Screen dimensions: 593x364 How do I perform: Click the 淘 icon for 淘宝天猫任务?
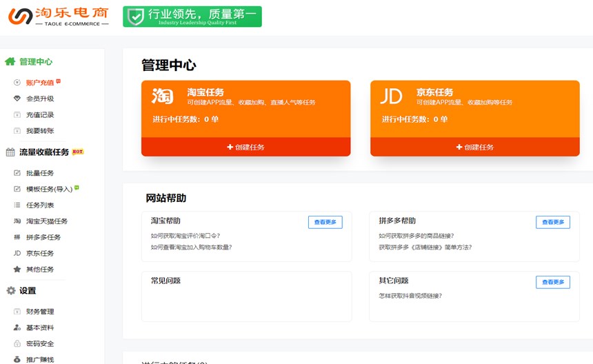17,221
